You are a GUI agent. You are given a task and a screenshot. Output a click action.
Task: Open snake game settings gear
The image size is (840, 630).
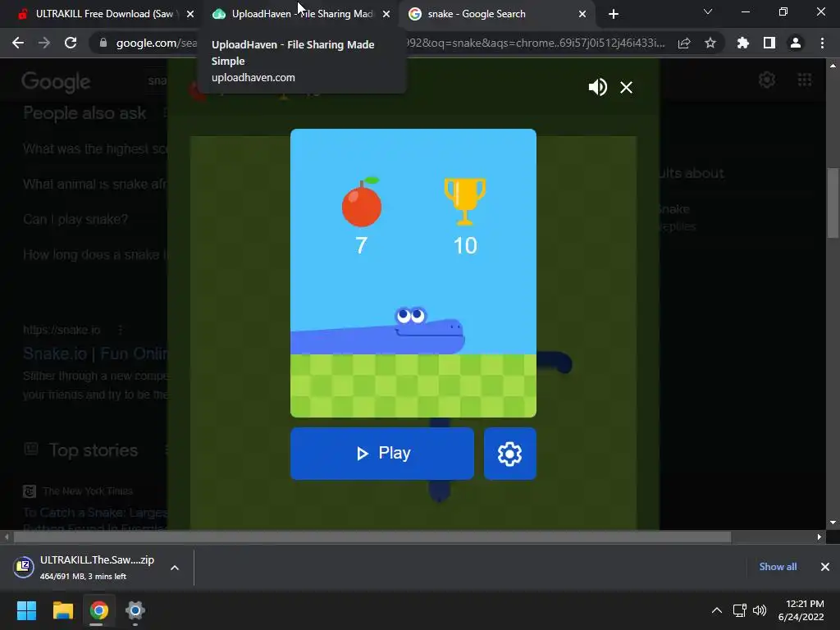click(x=509, y=454)
